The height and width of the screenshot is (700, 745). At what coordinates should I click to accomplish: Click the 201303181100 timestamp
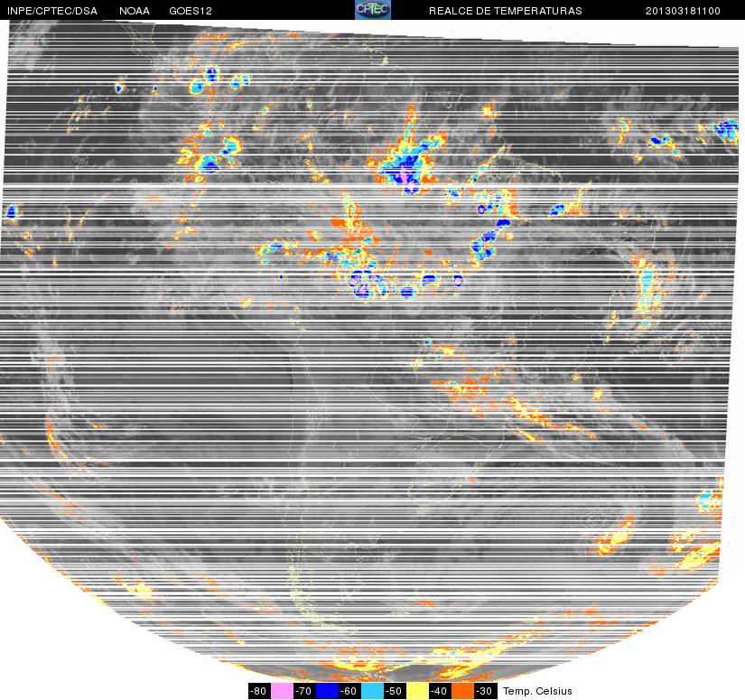(683, 11)
